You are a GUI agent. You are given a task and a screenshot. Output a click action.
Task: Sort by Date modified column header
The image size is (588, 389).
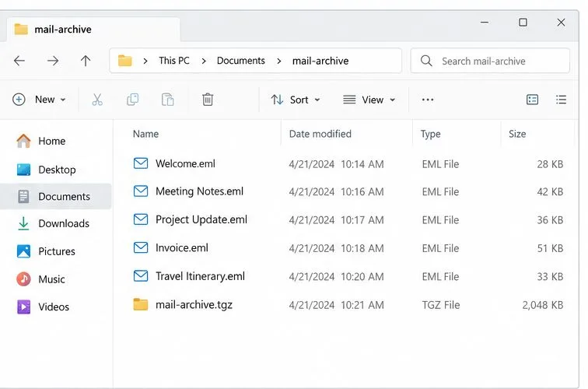coord(320,134)
